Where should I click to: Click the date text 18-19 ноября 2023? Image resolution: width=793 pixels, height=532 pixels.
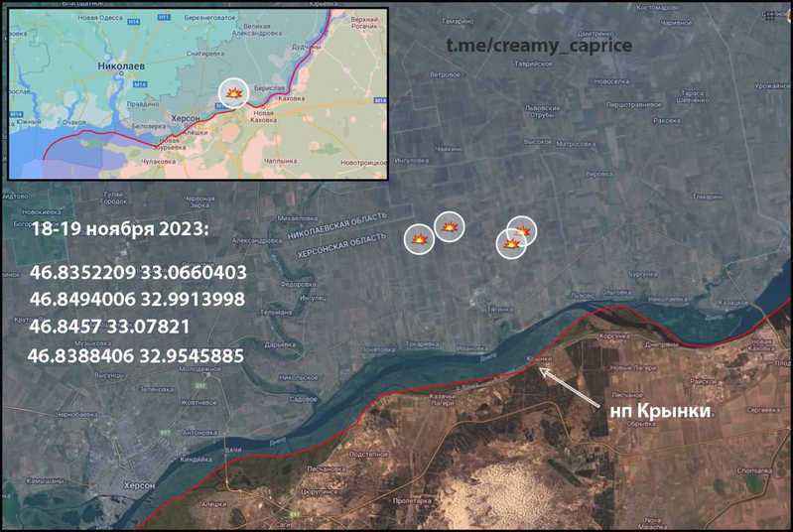121,228
